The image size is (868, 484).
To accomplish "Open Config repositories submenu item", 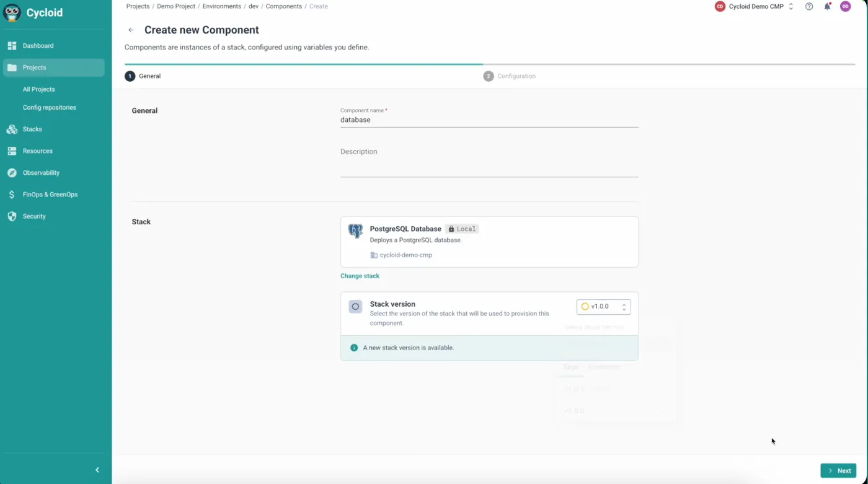I will pos(50,107).
